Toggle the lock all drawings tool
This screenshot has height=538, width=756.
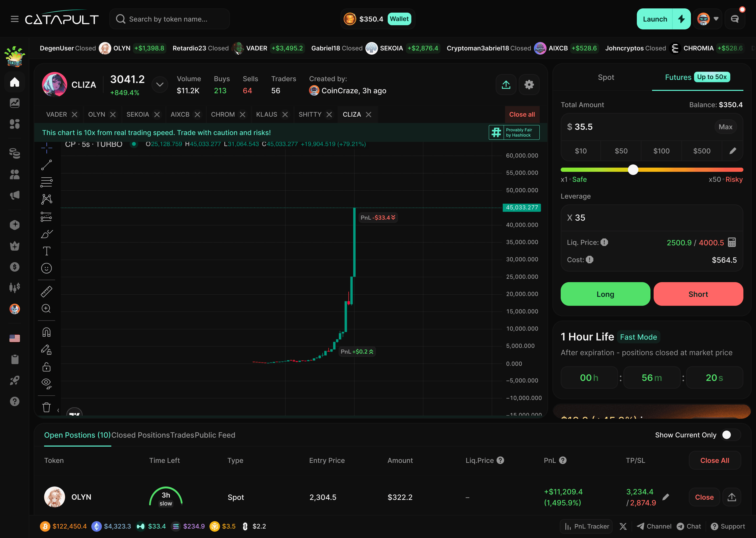(46, 367)
